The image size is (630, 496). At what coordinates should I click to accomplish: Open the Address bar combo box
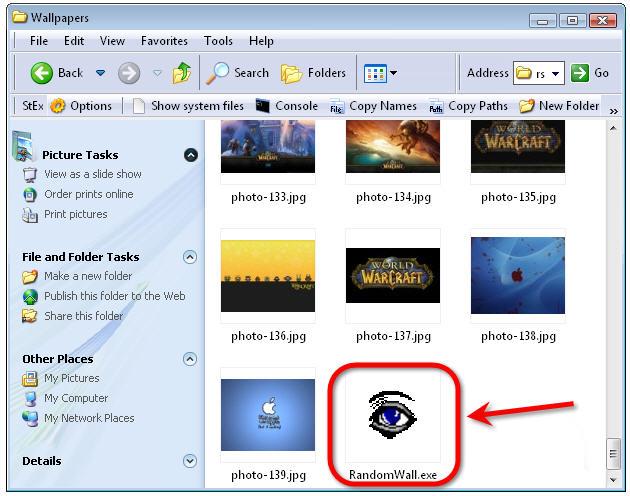tap(539, 73)
